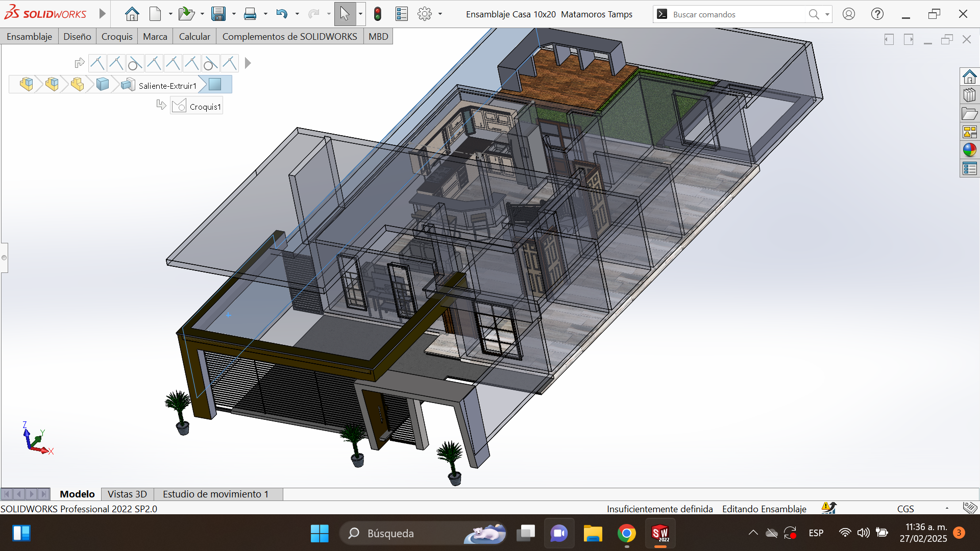The height and width of the screenshot is (551, 980).
Task: Open the Appearances color ball pane
Action: (969, 150)
